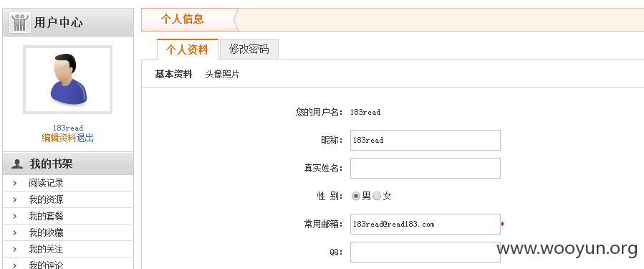
Task: Click the 183read username link under avatar
Action: tap(68, 128)
